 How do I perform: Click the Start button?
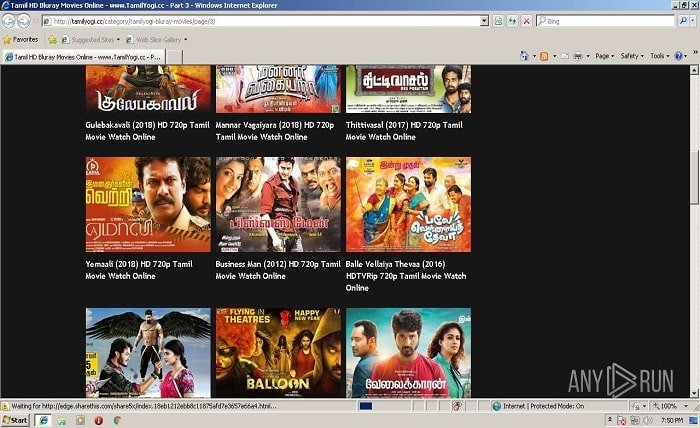click(x=15, y=420)
